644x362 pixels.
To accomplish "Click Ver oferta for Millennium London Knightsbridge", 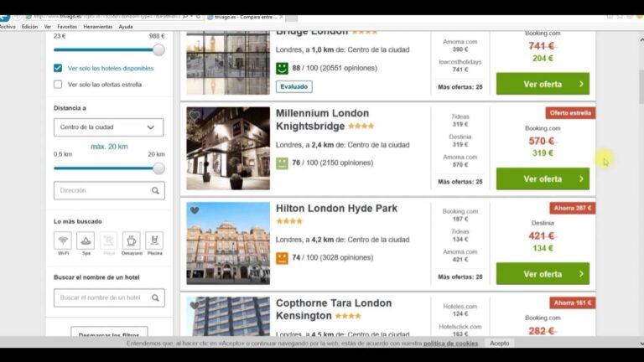I will pyautogui.click(x=543, y=179).
